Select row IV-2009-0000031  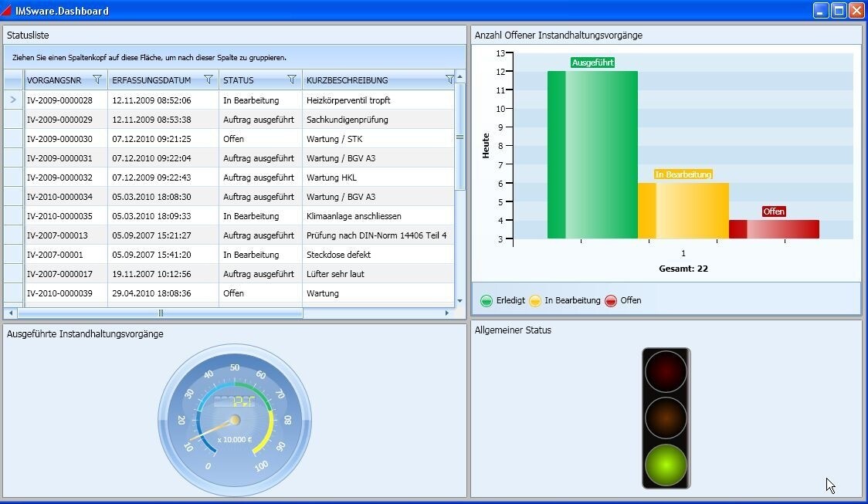point(229,158)
